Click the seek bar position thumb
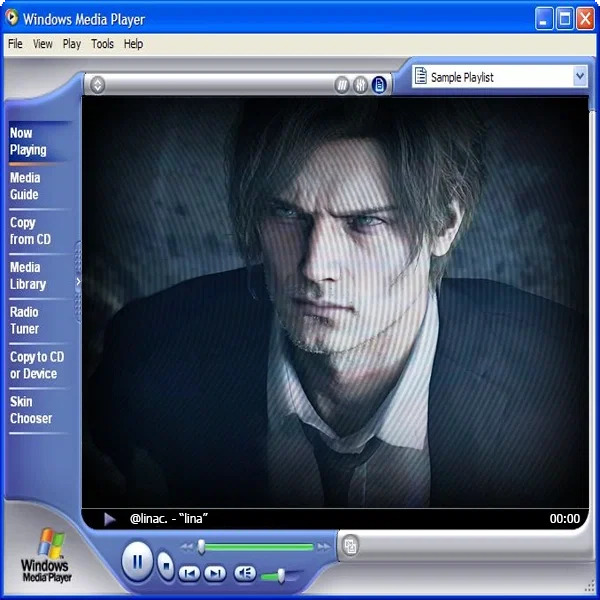The width and height of the screenshot is (600, 600). (x=201, y=547)
